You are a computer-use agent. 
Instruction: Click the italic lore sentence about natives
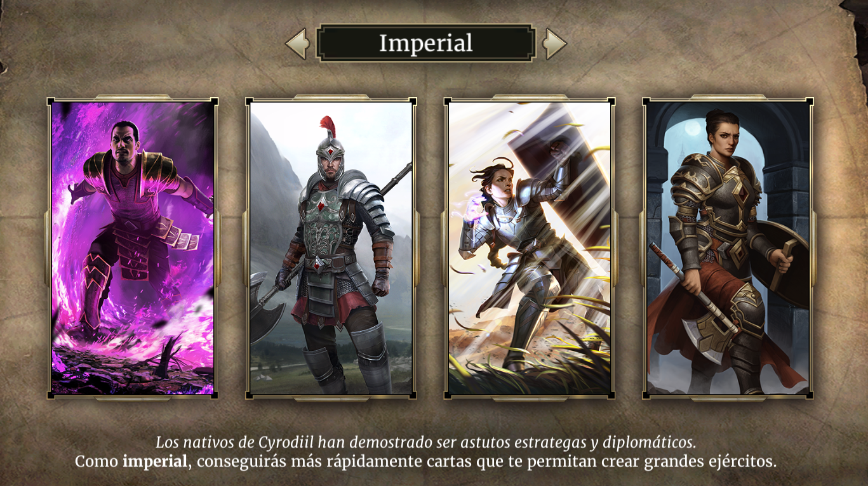(425, 442)
